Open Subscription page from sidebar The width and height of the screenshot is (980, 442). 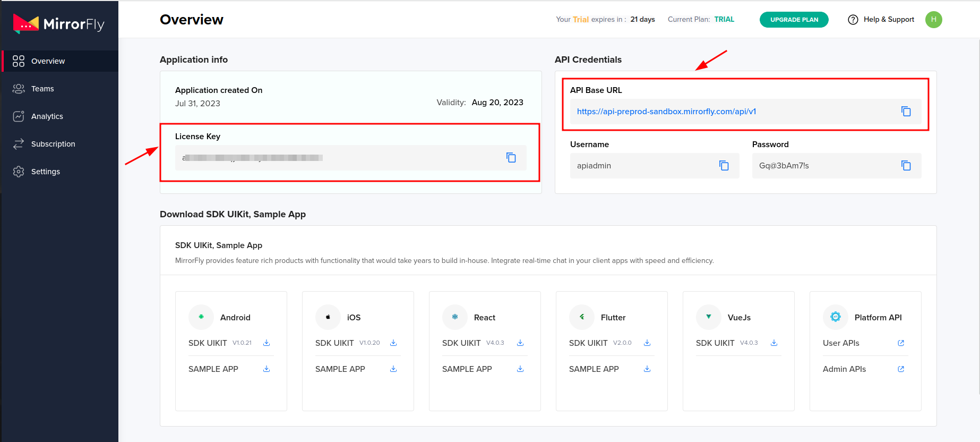53,144
